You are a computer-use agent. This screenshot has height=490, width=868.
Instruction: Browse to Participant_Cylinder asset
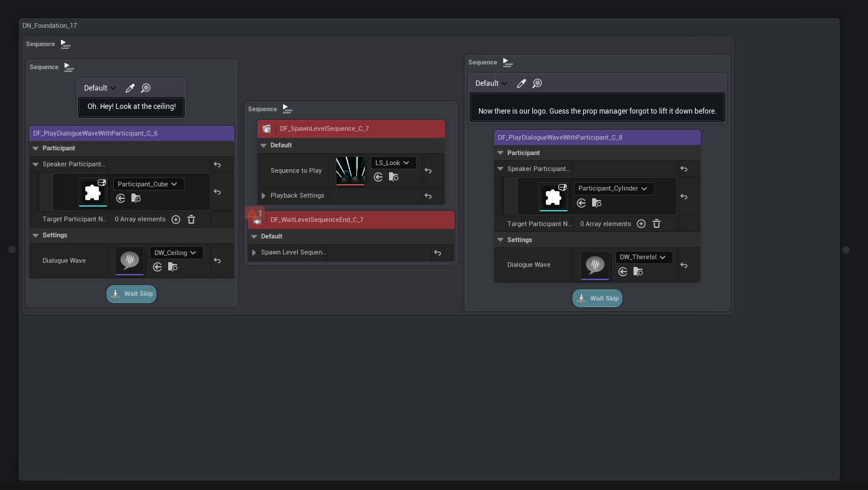(x=597, y=203)
